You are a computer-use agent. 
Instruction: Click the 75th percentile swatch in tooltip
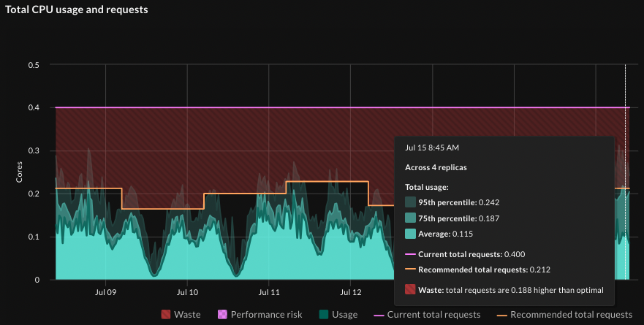tap(410, 218)
